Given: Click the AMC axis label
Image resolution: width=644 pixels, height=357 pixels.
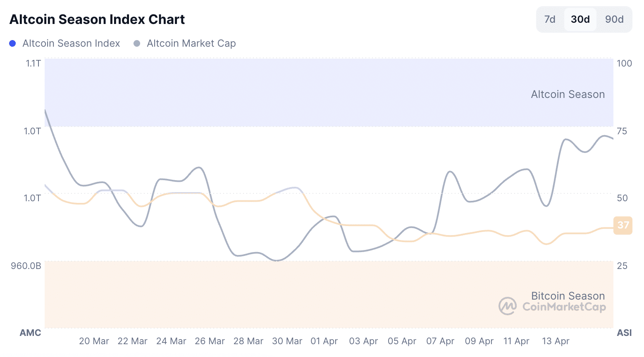Looking at the screenshot, I should 31,333.
